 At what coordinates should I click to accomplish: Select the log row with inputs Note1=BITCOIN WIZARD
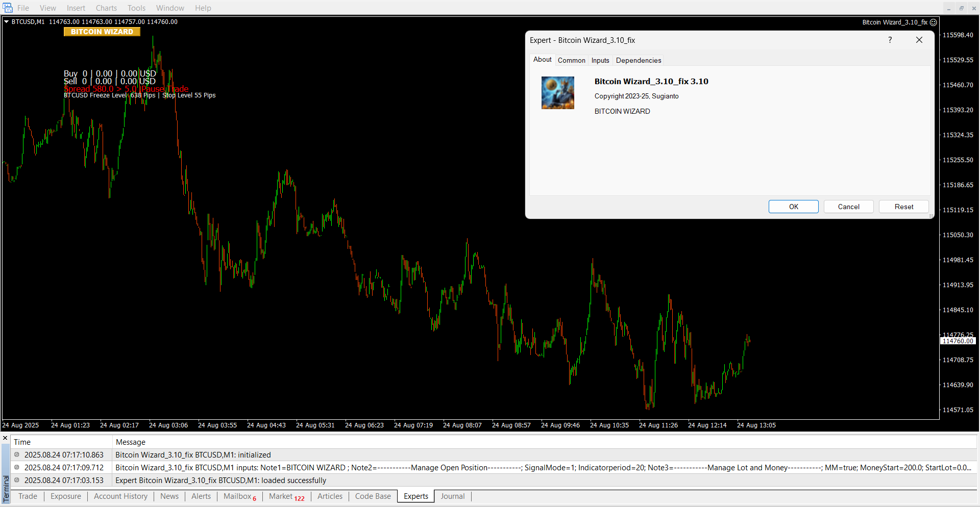coord(494,468)
